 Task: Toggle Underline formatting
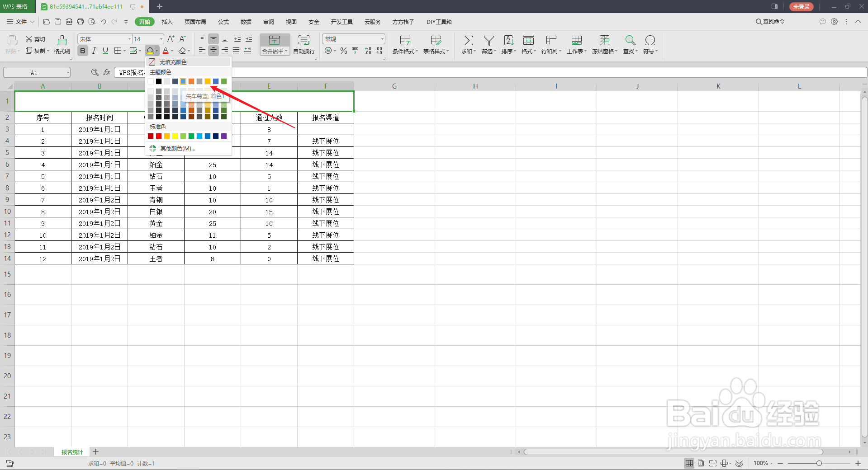105,51
